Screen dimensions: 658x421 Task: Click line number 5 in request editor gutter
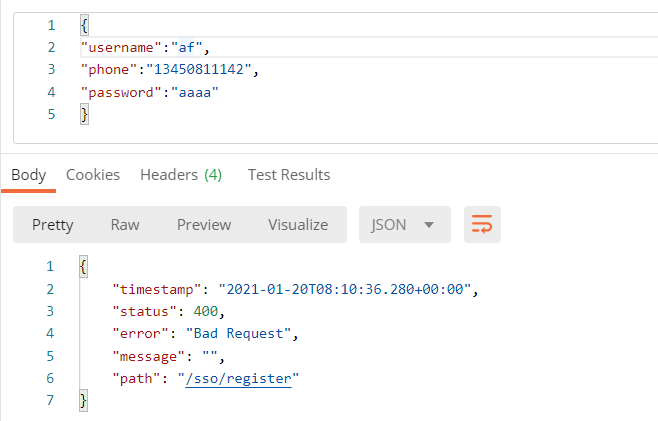pyautogui.click(x=51, y=115)
